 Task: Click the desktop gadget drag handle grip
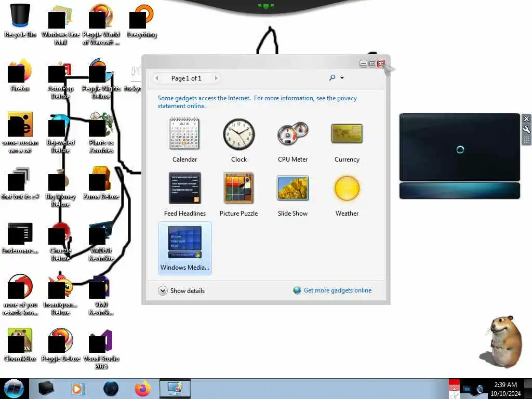tap(526, 140)
